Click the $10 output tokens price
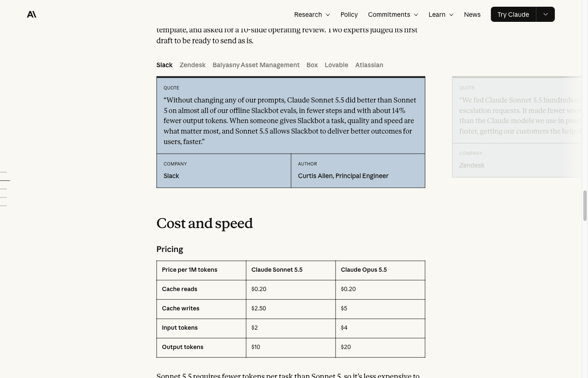This screenshot has width=588, height=378. (x=256, y=347)
